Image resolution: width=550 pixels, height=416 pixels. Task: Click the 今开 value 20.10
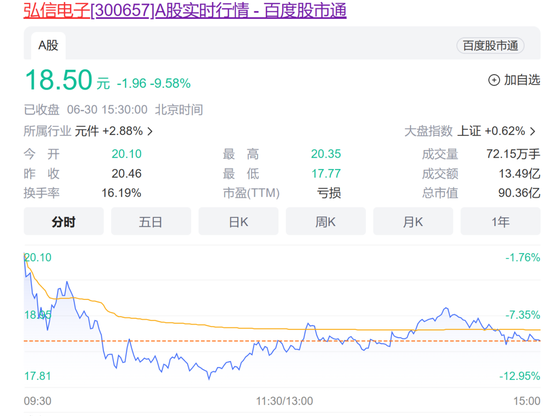127,154
